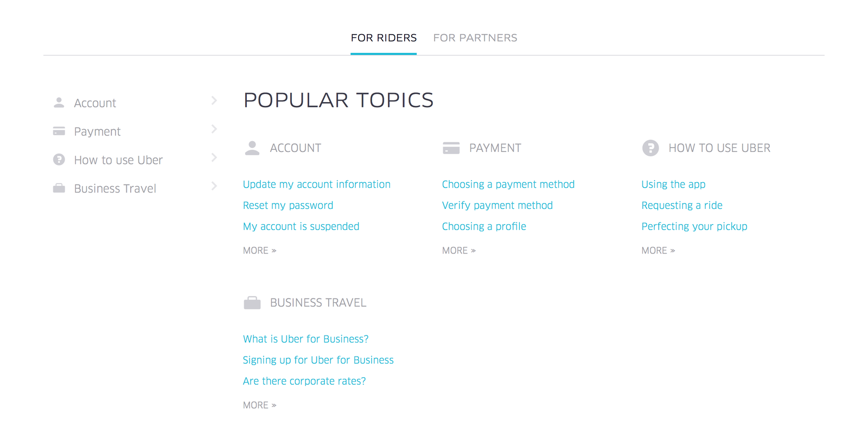Open "Reset my password" link
Image resolution: width=868 pixels, height=445 pixels.
click(288, 206)
